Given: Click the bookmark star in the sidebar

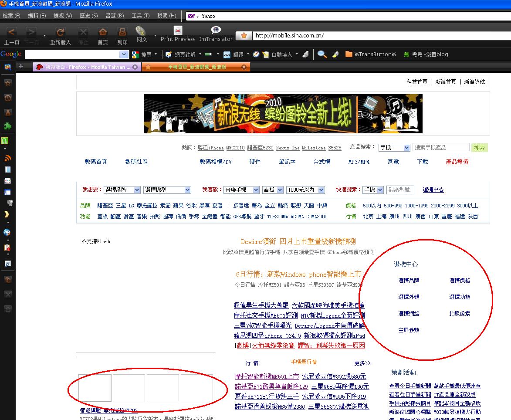Looking at the screenshot, I should coord(7,83).
